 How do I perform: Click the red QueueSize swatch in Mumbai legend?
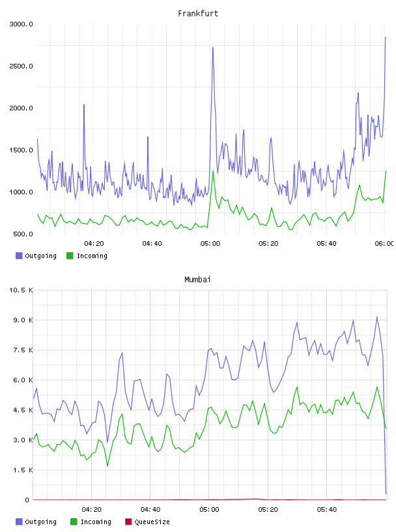click(x=128, y=522)
